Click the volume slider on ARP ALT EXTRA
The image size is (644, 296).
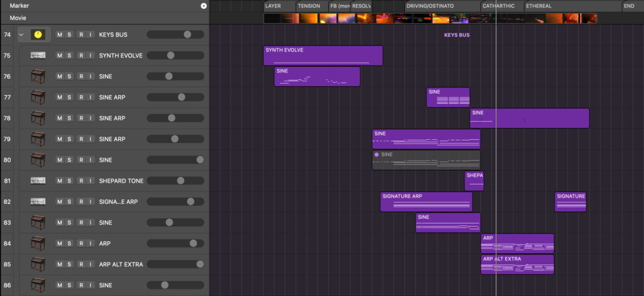pos(175,264)
